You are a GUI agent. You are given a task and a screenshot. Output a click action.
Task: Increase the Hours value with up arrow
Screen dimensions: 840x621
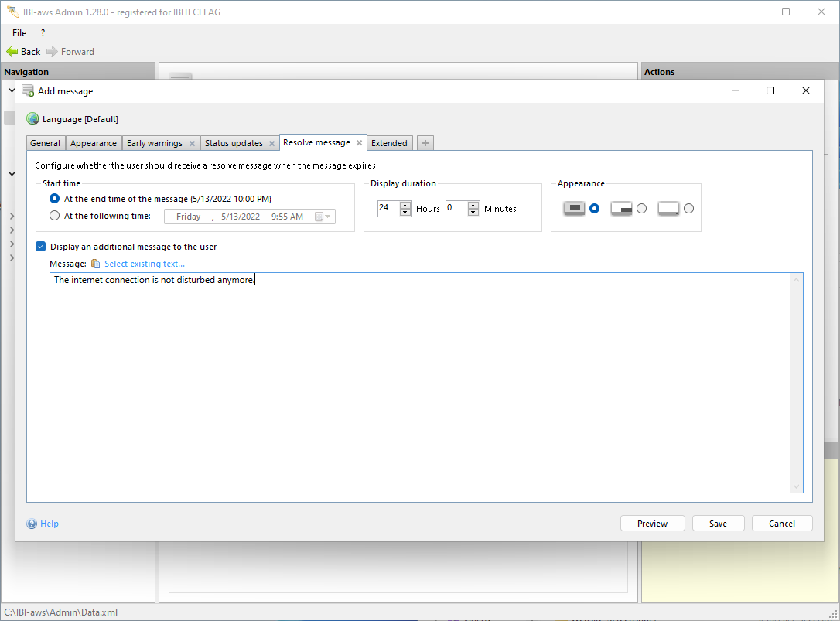[x=405, y=205]
